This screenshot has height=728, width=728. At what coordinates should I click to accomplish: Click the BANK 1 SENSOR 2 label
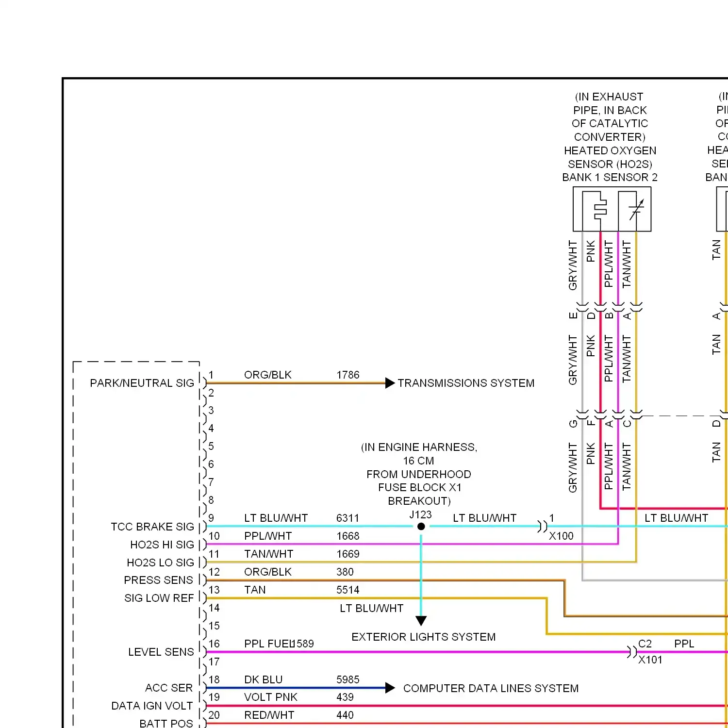610,178
